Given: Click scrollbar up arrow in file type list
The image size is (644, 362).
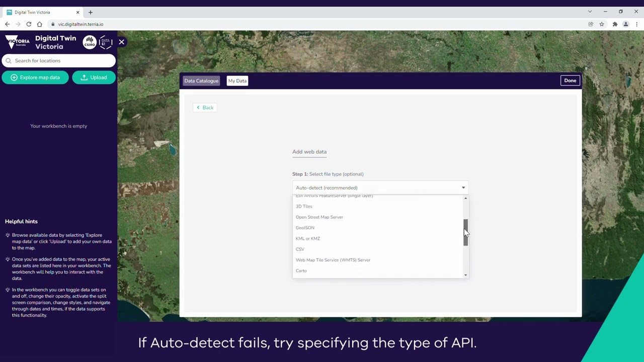Looking at the screenshot, I should (x=465, y=198).
